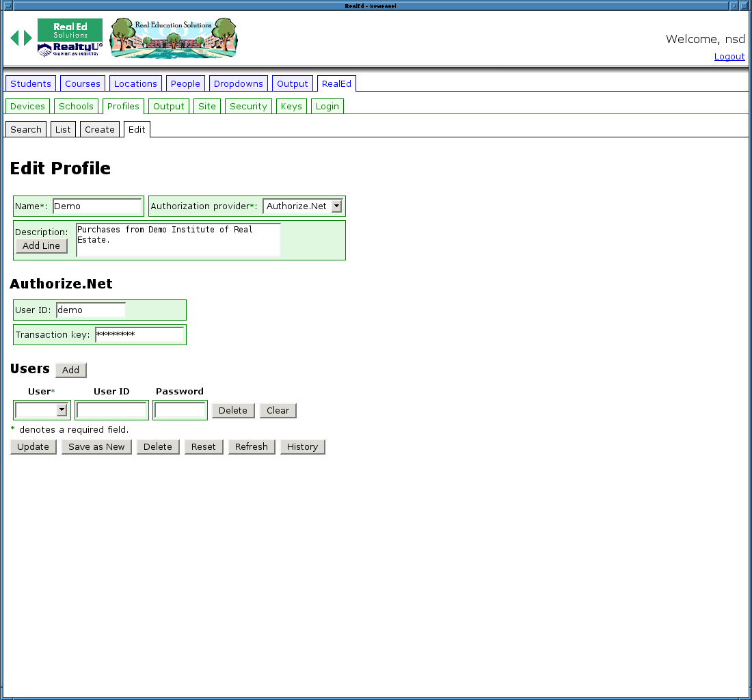View profile History

(302, 446)
